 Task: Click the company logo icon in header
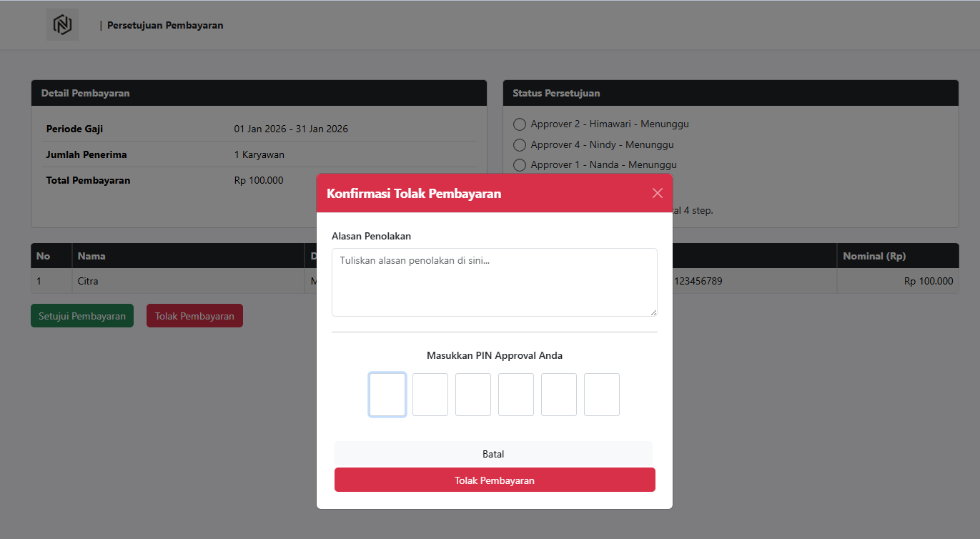63,25
